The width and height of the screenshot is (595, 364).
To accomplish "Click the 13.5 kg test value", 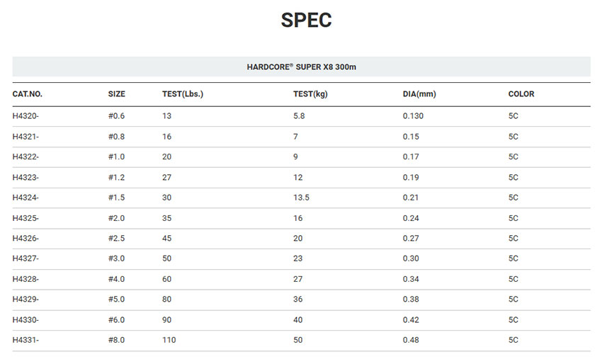I will tap(301, 198).
